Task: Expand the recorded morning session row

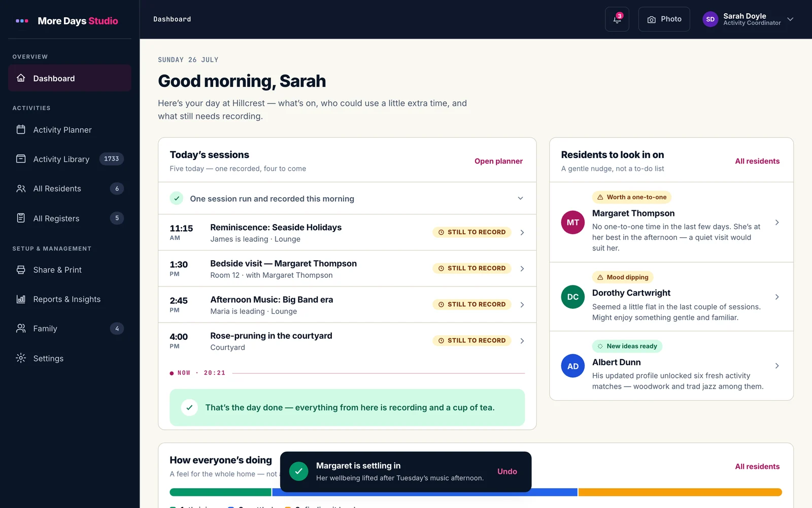Action: [x=347, y=199]
